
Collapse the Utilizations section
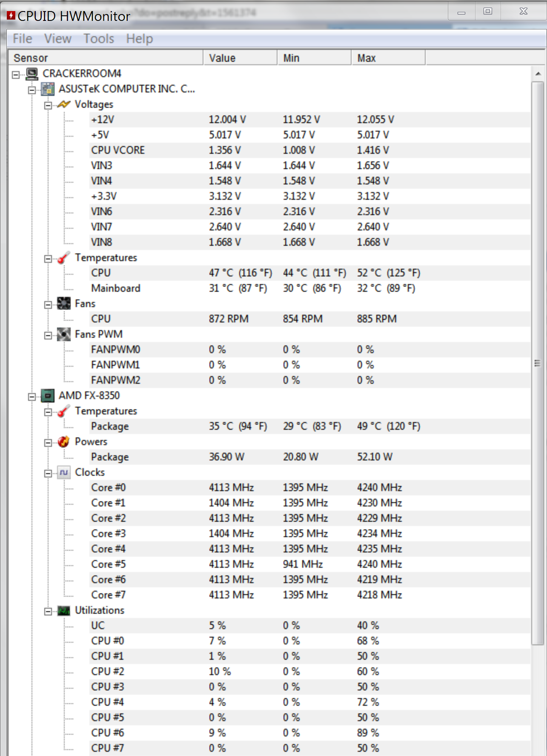[48, 611]
